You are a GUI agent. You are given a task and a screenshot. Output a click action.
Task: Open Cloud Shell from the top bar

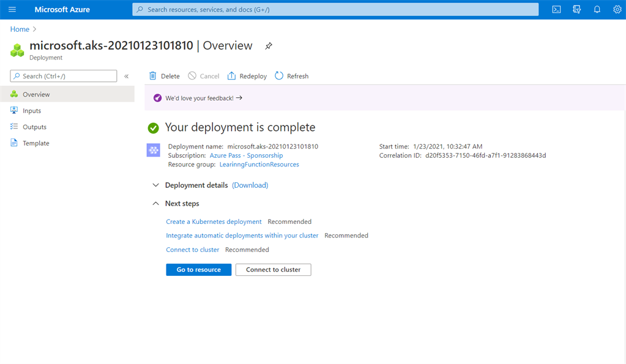pyautogui.click(x=556, y=9)
